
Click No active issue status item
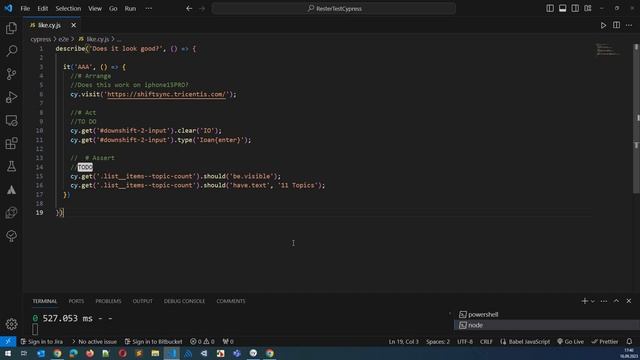(x=94, y=341)
